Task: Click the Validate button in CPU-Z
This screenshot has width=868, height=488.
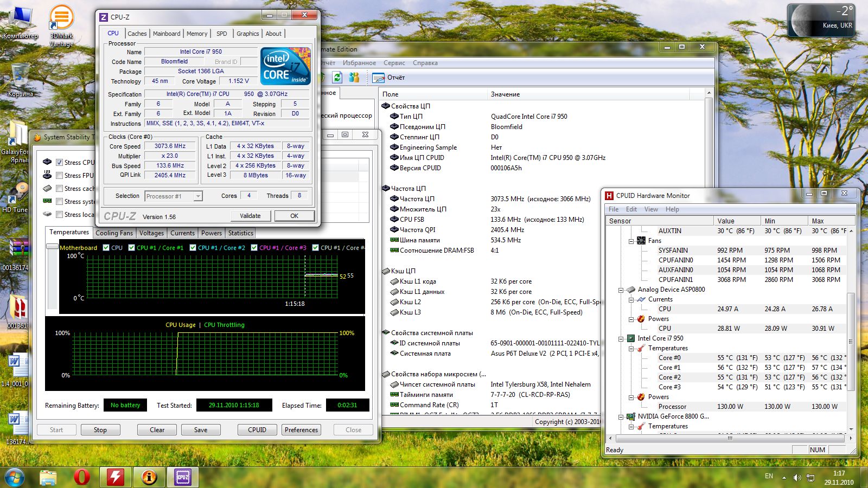Action: pyautogui.click(x=250, y=216)
